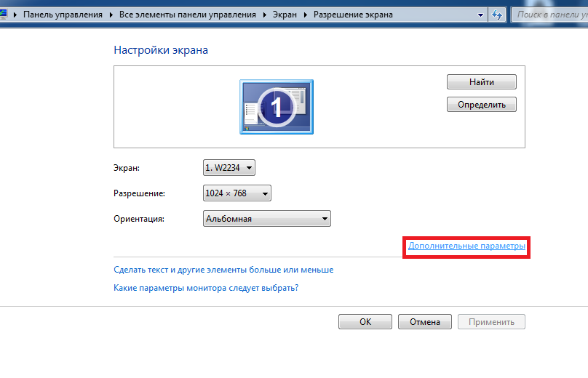Image resolution: width=588 pixels, height=378 pixels.
Task: Open the Экран display dropdown
Action: click(229, 167)
